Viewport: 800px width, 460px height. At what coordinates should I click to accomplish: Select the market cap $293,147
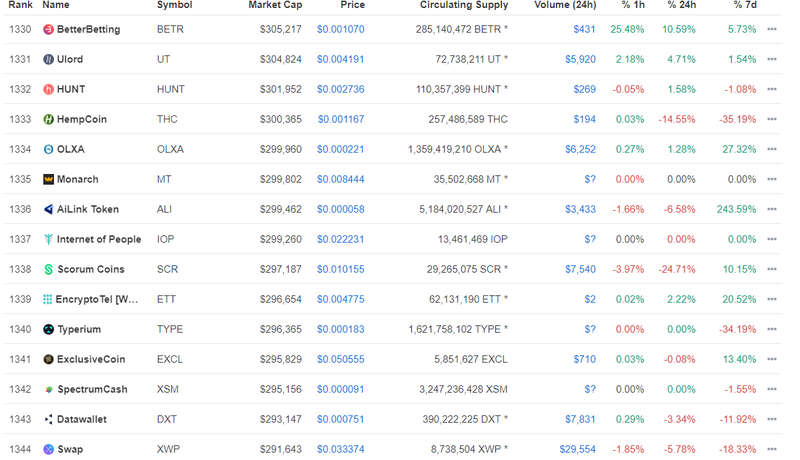[x=281, y=419]
